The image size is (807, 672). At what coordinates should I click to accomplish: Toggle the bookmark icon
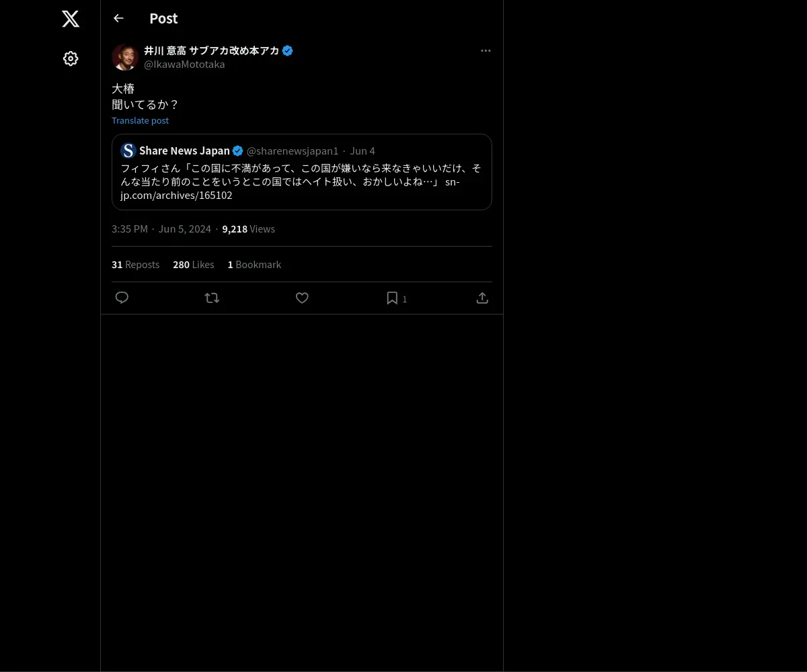[x=392, y=298]
